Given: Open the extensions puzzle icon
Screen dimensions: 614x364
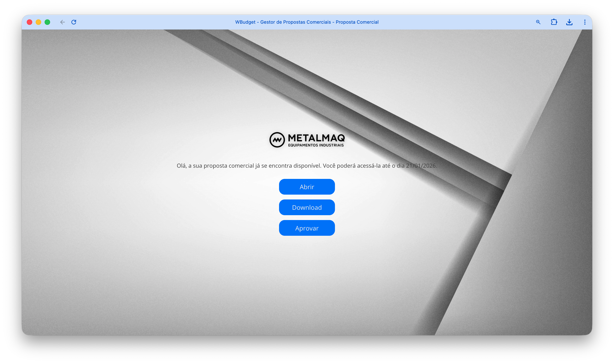Looking at the screenshot, I should click(x=554, y=22).
